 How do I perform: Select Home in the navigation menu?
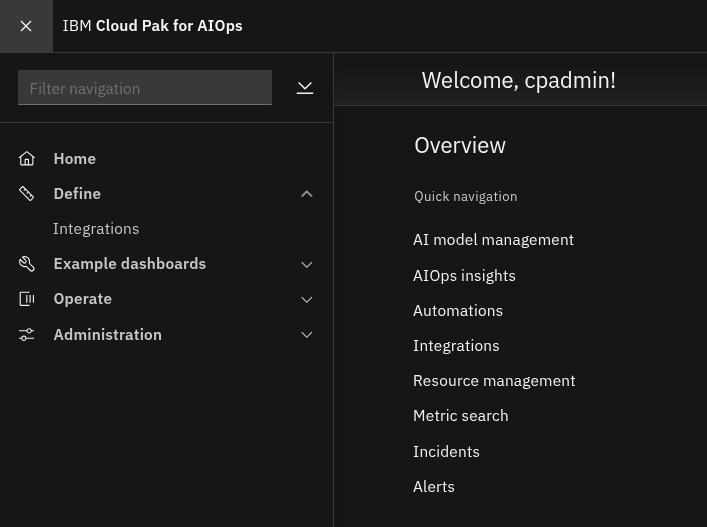pos(75,159)
